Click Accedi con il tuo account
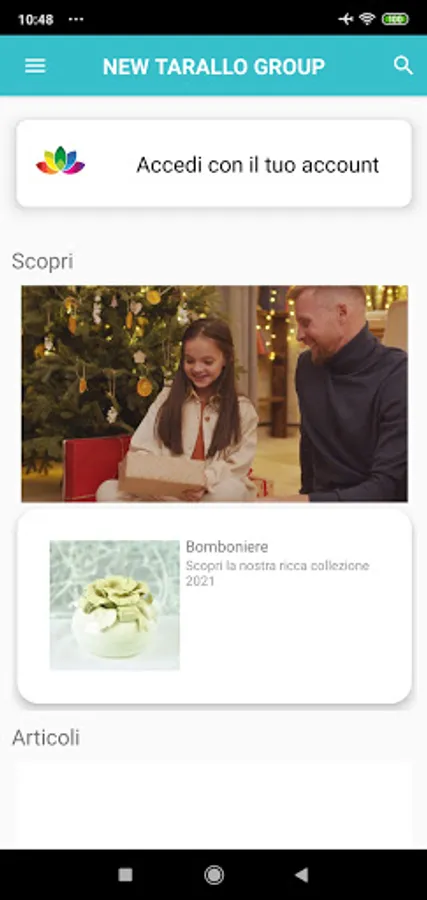 coord(258,165)
